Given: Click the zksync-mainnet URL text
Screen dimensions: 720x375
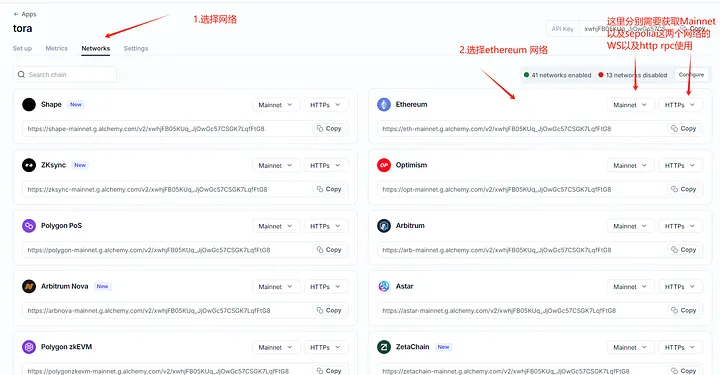Looking at the screenshot, I should click(x=147, y=189).
